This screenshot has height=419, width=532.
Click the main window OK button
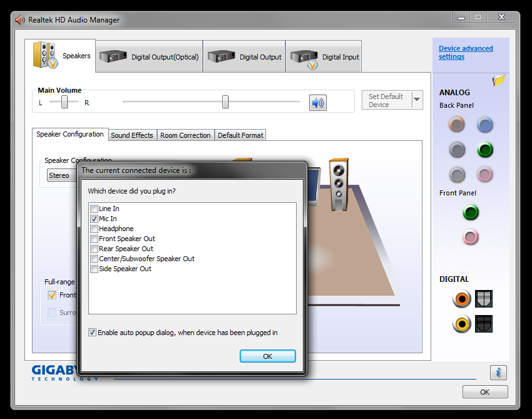[x=485, y=392]
